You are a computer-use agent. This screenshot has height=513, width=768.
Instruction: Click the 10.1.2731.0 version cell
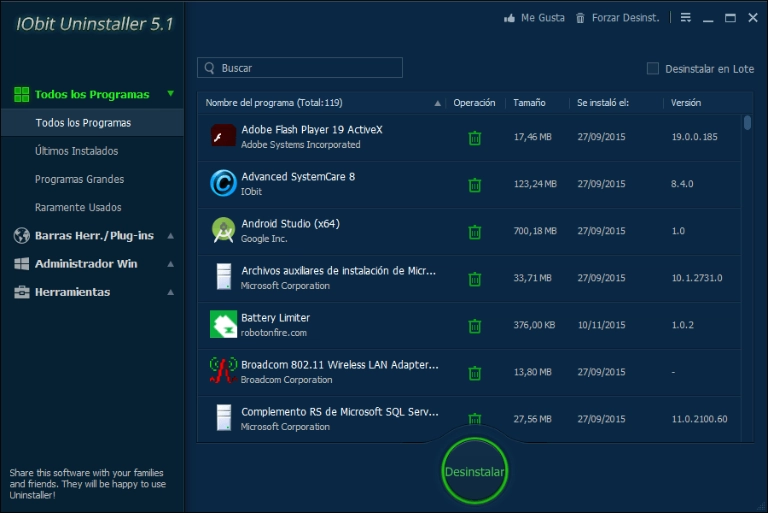coord(696,278)
